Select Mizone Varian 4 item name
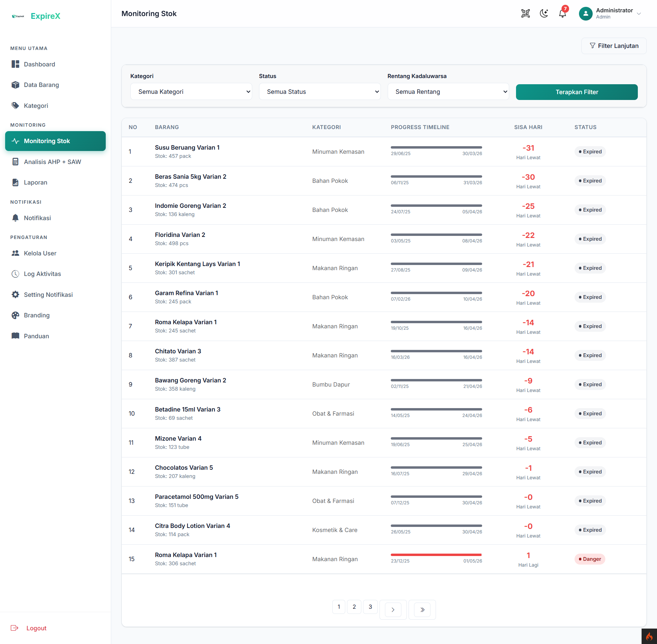Screen dimensions: 657x644 [178, 439]
